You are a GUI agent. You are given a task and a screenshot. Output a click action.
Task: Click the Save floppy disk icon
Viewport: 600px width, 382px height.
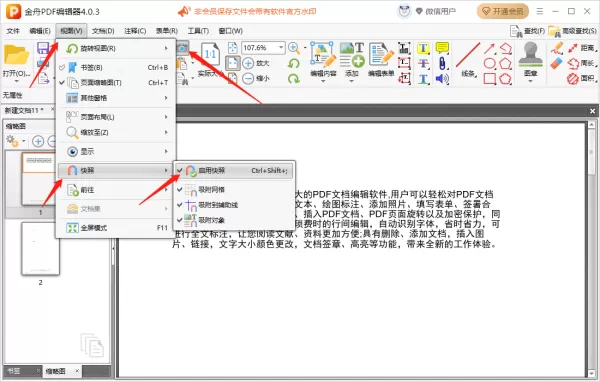click(43, 48)
